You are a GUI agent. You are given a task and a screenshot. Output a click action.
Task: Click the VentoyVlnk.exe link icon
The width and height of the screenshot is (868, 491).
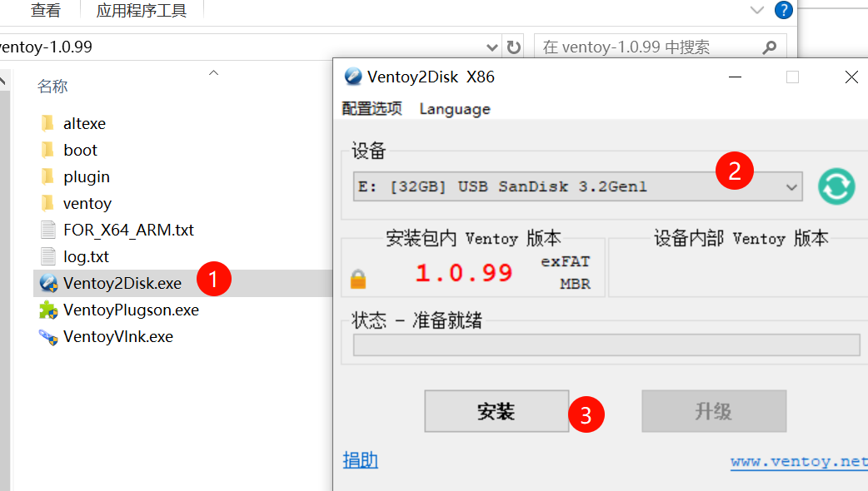click(x=48, y=336)
